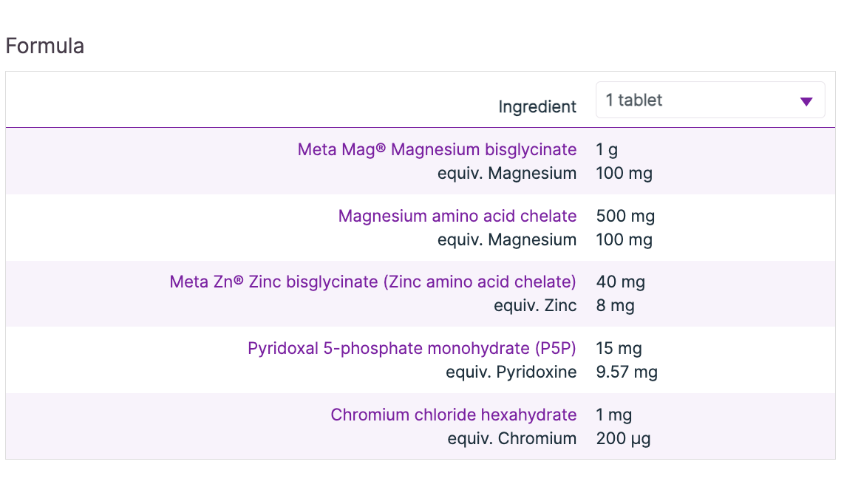Viewport: 844px width, 504px height.
Task: Click the purple dropdown arrow icon
Action: (x=806, y=101)
